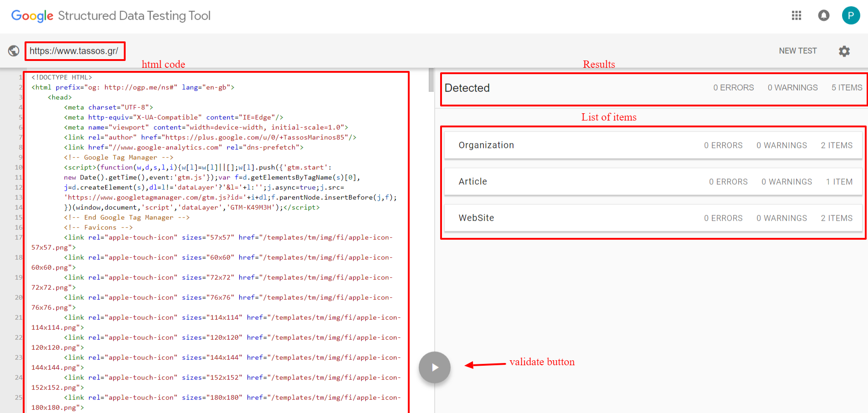Click the NEW TEST button
This screenshot has width=868, height=413.
797,51
